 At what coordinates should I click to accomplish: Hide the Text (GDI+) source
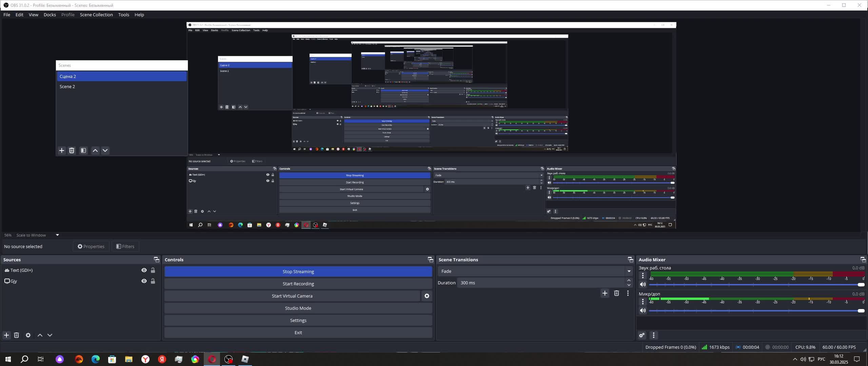point(144,270)
